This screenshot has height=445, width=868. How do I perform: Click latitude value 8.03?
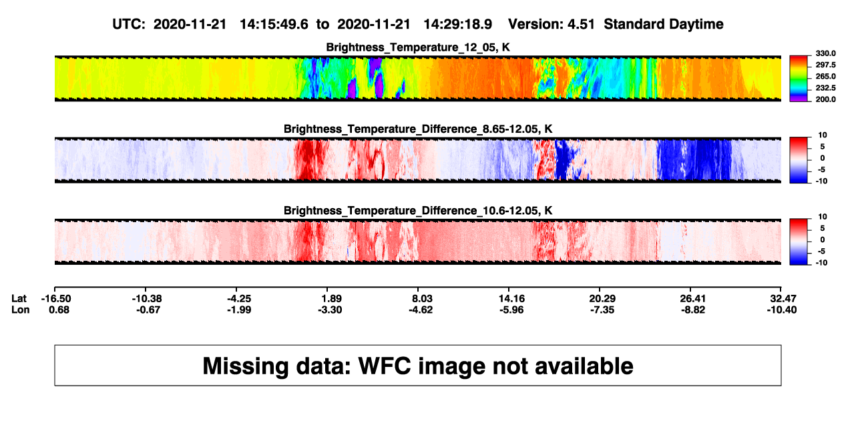[423, 298]
